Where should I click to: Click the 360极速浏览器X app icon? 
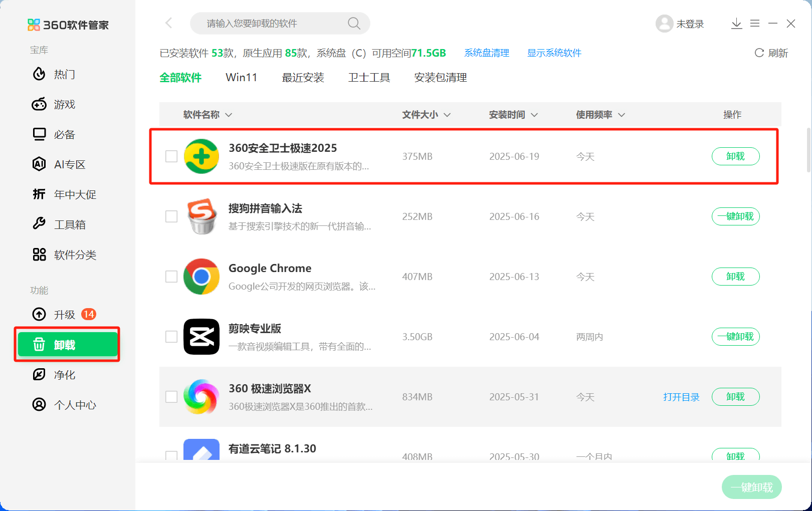201,397
